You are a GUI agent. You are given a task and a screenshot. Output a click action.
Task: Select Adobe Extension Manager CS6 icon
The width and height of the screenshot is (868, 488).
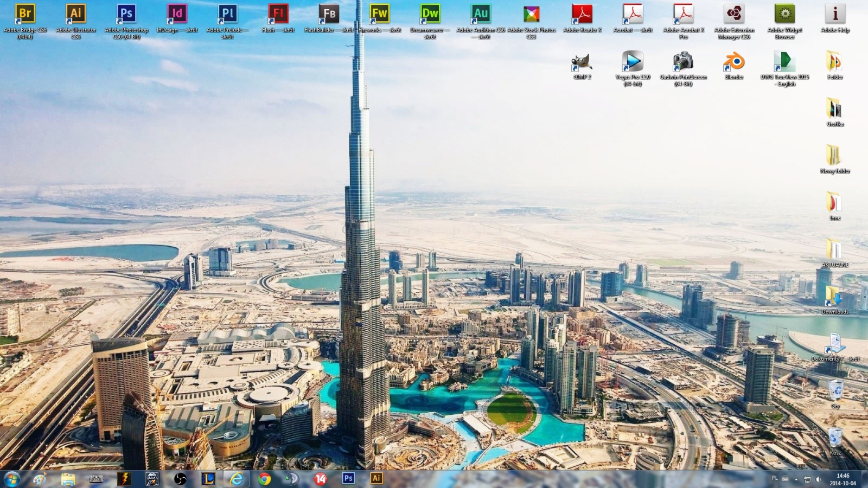(x=734, y=21)
